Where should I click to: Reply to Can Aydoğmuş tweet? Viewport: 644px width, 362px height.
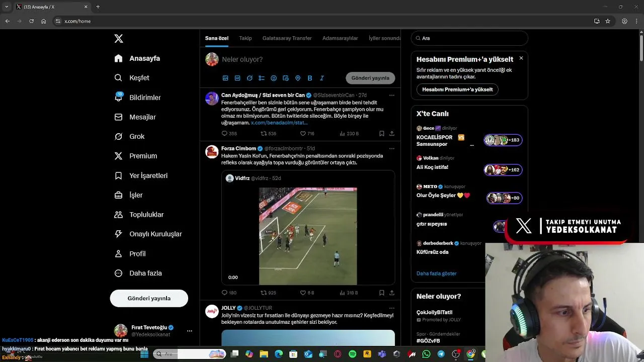[x=225, y=134]
